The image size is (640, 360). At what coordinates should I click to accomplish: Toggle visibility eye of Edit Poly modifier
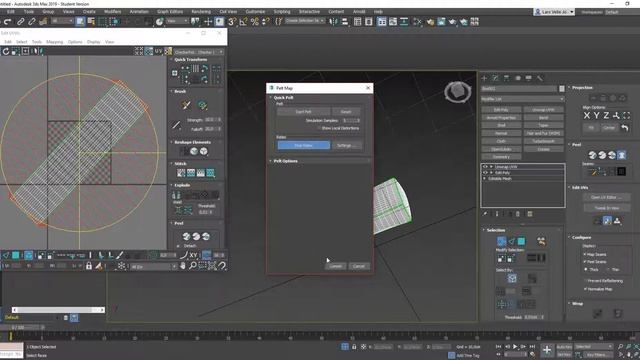[485, 173]
